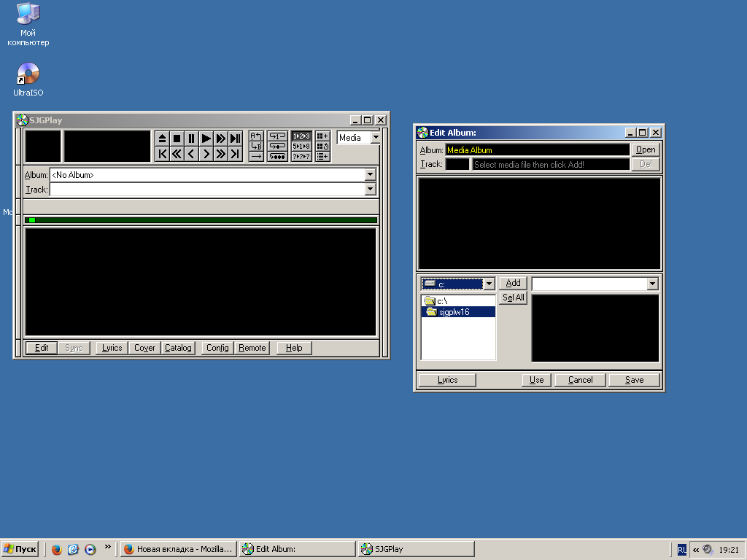This screenshot has width=747, height=560.
Task: Click the green playback progress bar
Action: coord(201,220)
